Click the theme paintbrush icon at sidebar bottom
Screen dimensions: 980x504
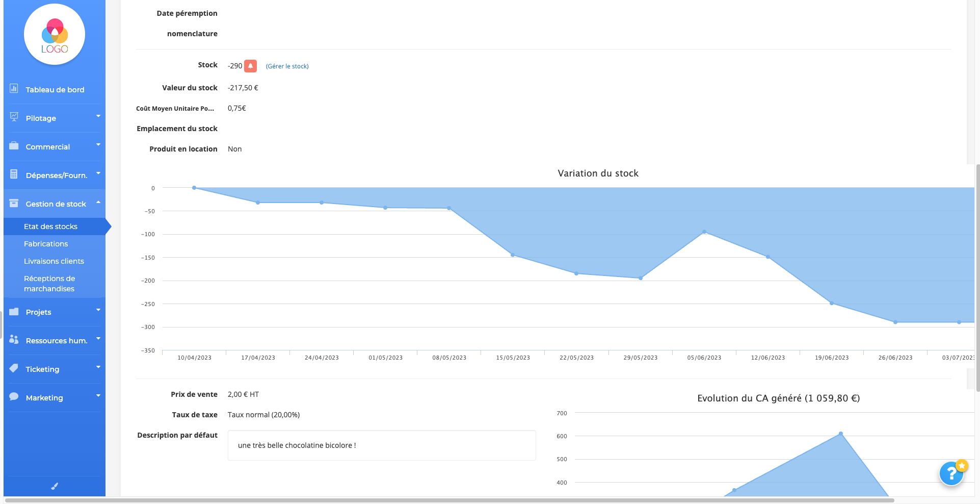click(55, 486)
